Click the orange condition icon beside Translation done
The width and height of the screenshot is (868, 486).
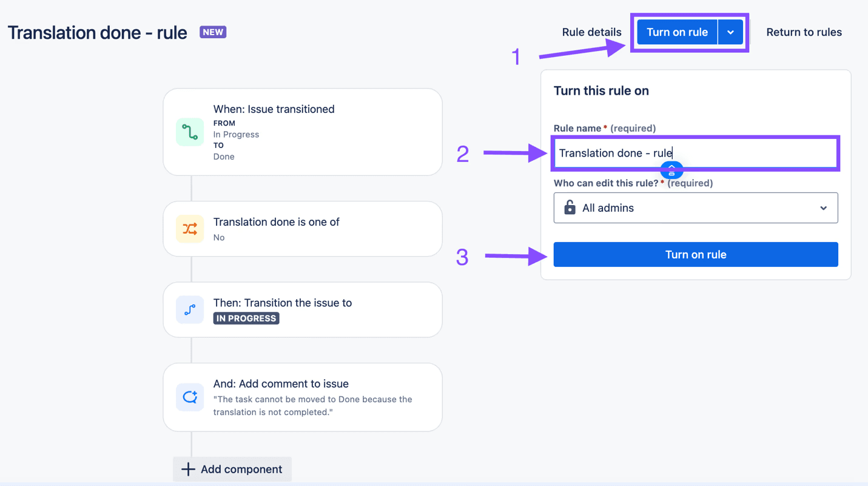coord(190,229)
